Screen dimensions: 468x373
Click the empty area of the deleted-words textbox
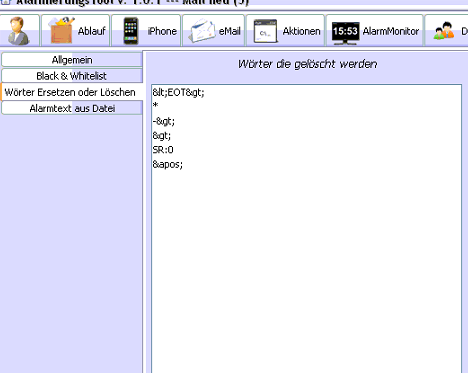point(307,267)
